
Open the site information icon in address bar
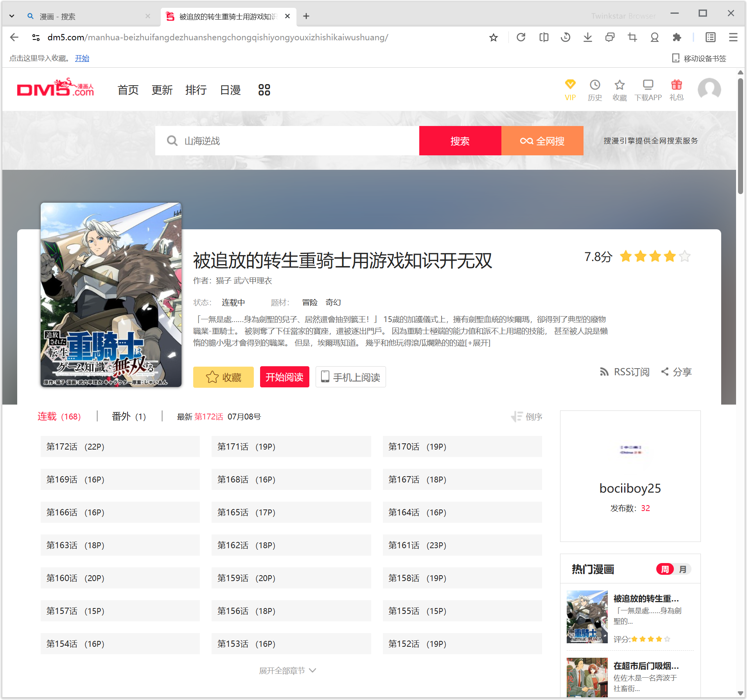pos(36,37)
